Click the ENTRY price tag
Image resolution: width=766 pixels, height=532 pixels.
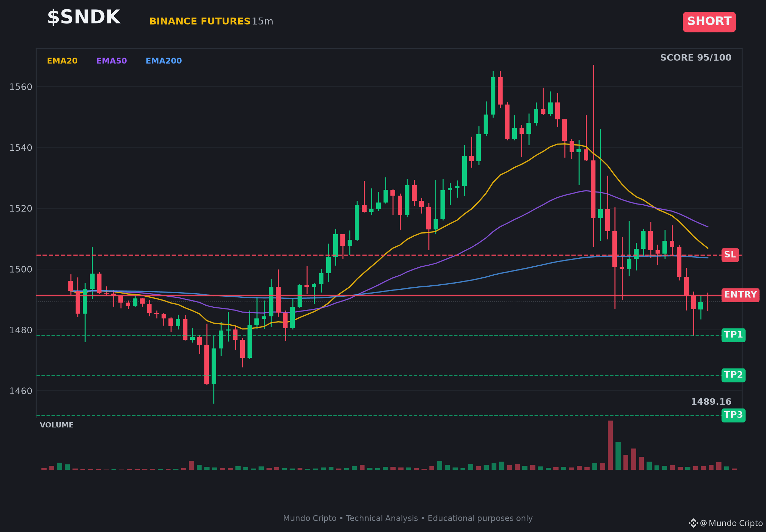(x=740, y=295)
